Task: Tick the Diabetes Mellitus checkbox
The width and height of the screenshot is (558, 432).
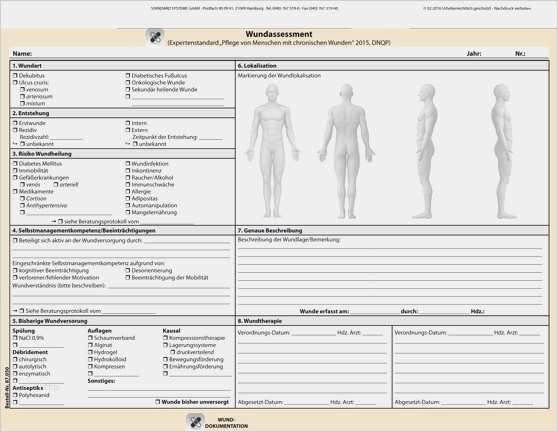Action: tap(15, 164)
